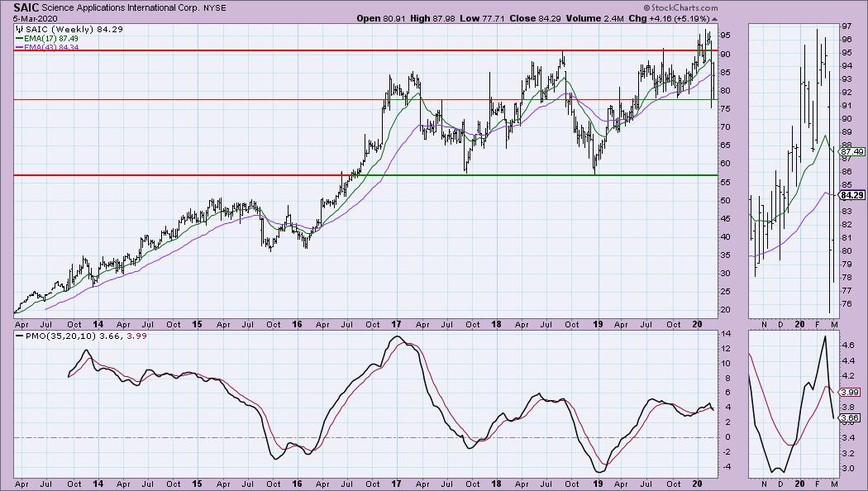Click the 12 label on the PMO axis
The image size is (868, 491).
click(725, 349)
